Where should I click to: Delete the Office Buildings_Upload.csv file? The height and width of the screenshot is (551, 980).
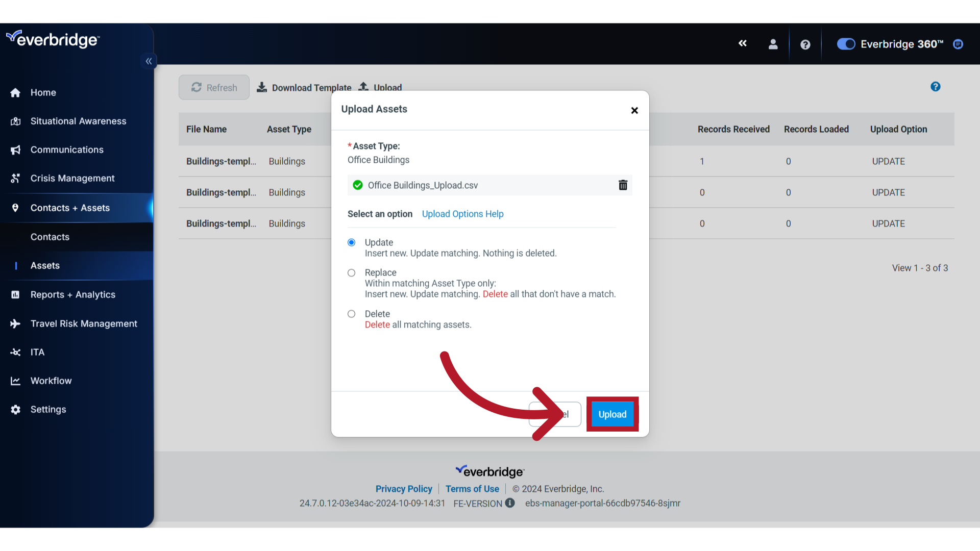click(623, 185)
